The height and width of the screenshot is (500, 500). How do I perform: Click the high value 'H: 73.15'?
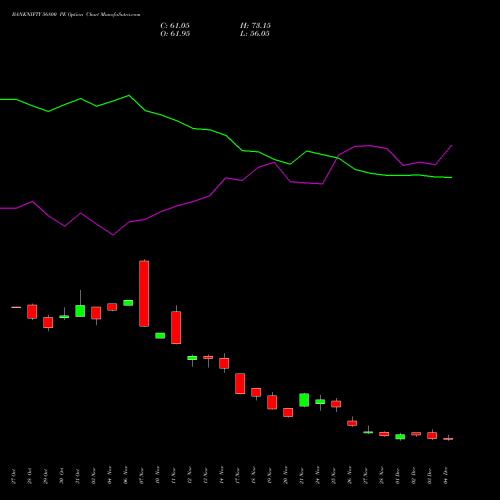(255, 26)
